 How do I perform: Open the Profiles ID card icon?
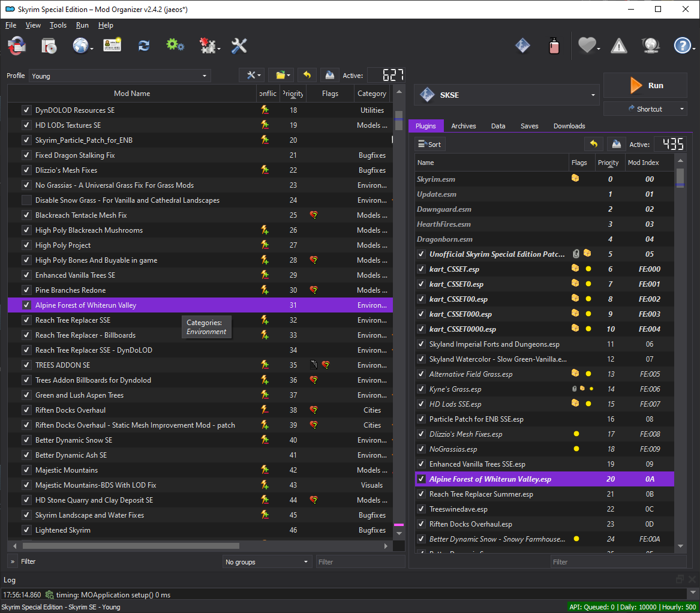point(112,45)
